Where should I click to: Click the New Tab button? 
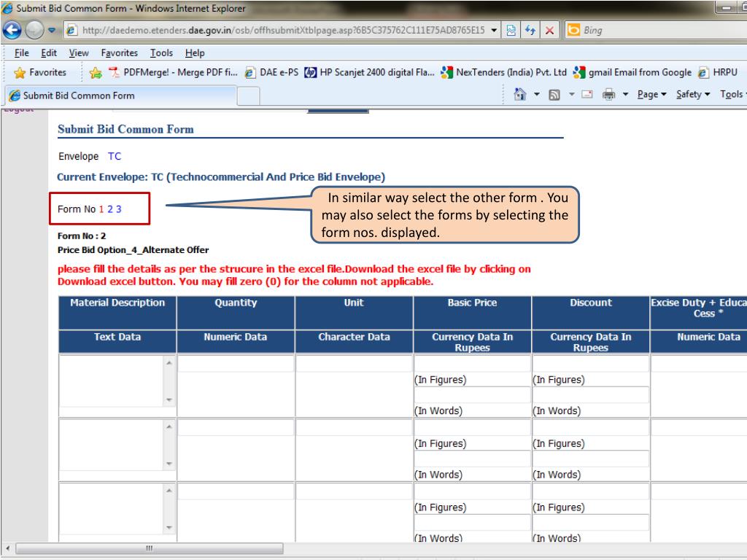click(248, 96)
